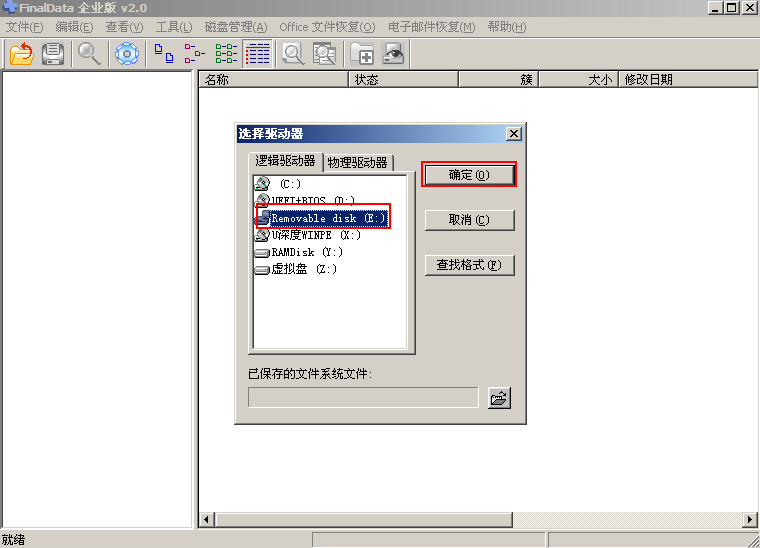Browse for saved file system file
The width and height of the screenshot is (760, 548).
(x=499, y=398)
